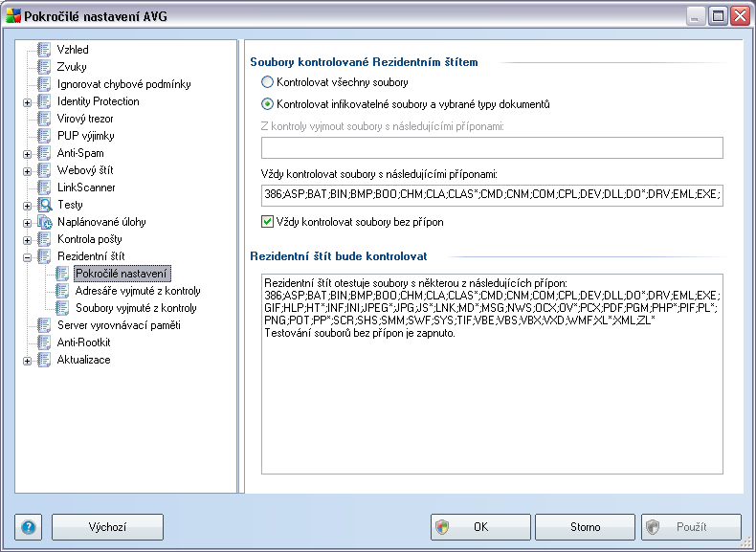Click the icon beside Zvuky

(x=44, y=67)
